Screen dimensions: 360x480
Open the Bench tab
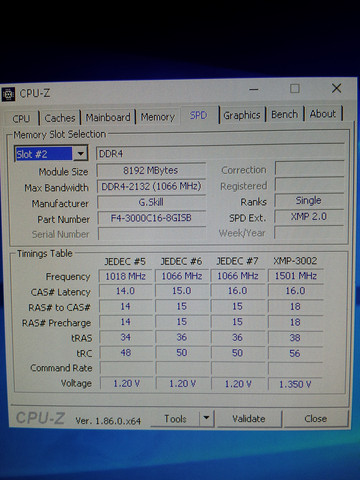pos(284,114)
